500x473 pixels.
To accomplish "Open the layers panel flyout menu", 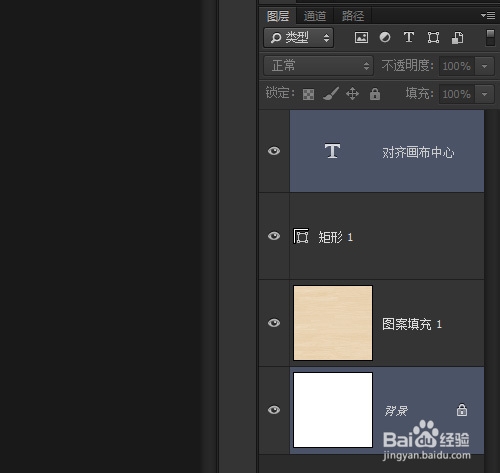I will 488,15.
